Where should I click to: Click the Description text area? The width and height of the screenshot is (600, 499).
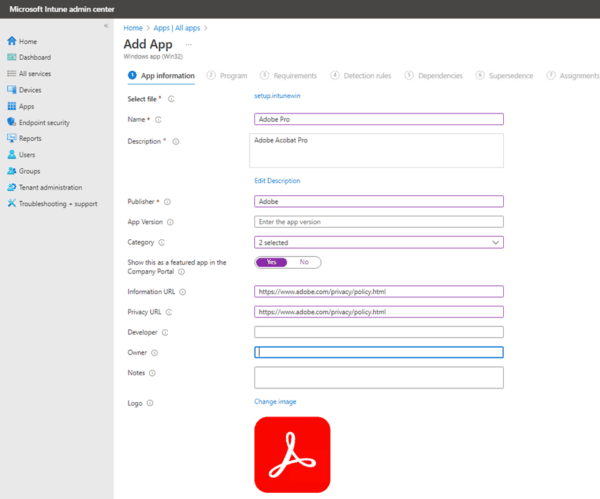click(x=376, y=150)
